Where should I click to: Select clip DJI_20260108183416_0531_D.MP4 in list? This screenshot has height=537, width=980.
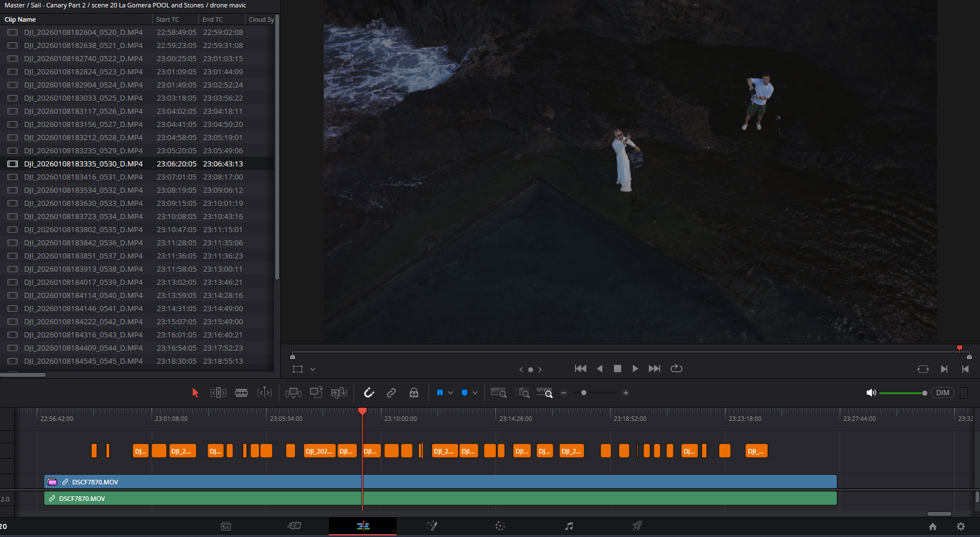[84, 177]
